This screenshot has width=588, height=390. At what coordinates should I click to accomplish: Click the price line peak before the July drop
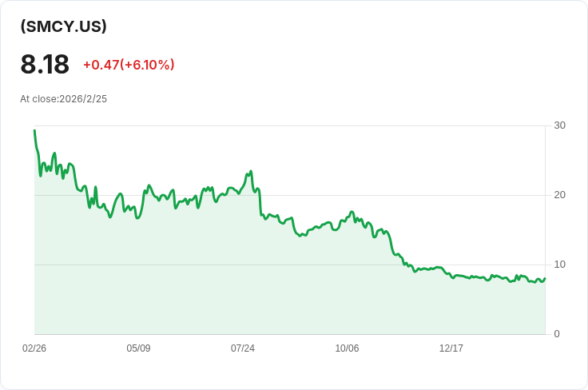[x=251, y=171]
